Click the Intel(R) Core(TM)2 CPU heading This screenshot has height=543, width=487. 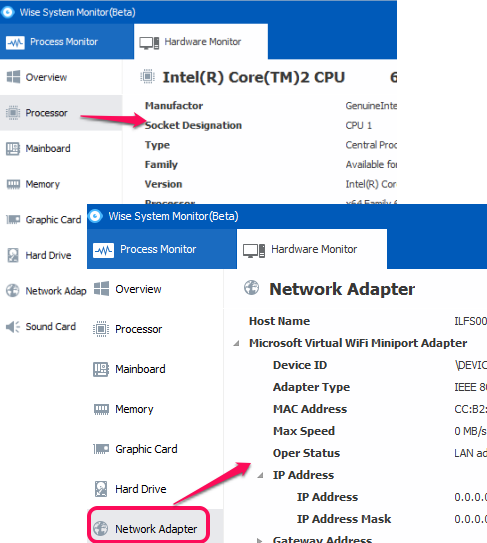pyautogui.click(x=254, y=77)
